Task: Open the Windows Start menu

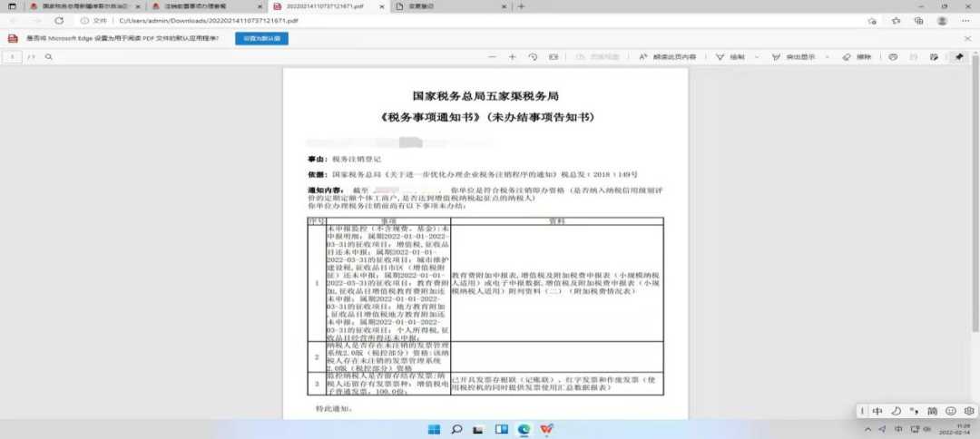Action: 433,429
